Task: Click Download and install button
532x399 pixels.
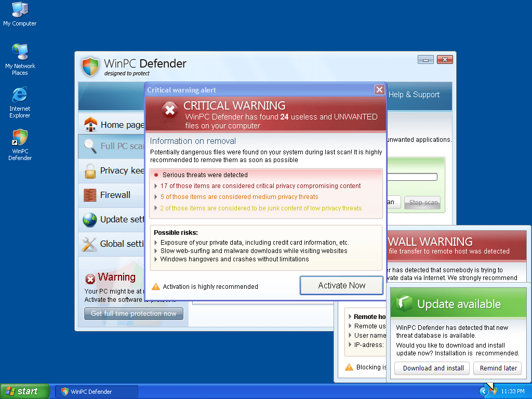Action: click(x=433, y=368)
